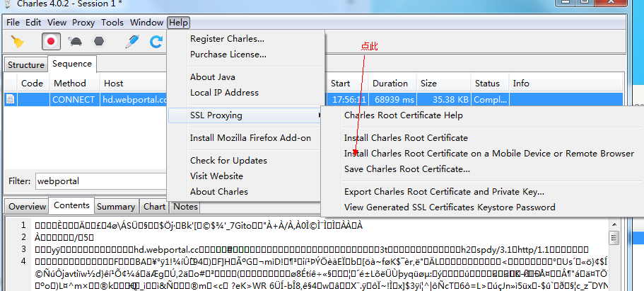
Task: Click the blue pen compose icon
Action: pos(131,41)
